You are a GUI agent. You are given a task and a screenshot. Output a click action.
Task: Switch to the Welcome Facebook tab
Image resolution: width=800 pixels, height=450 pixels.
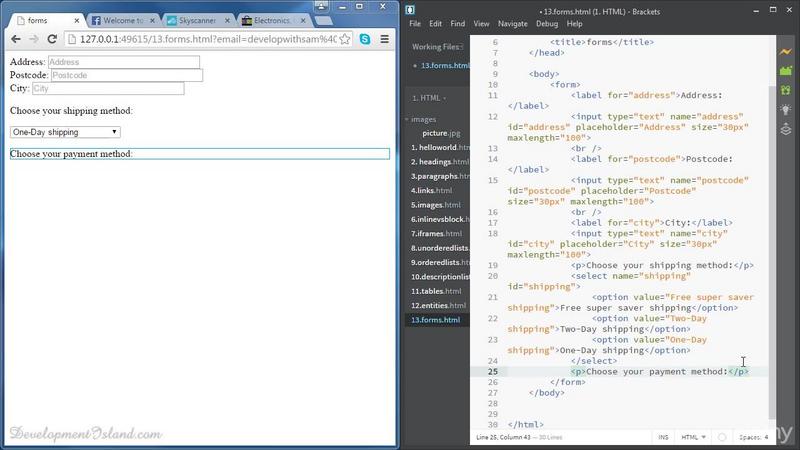point(122,20)
